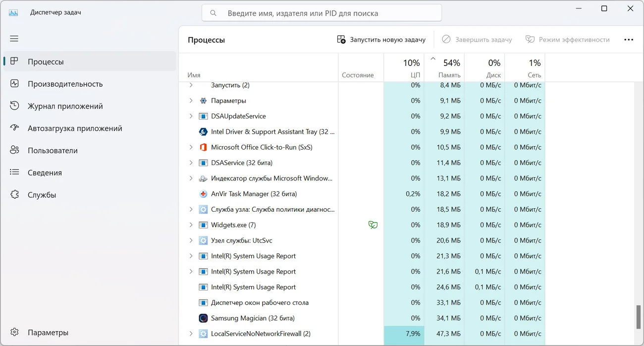The height and width of the screenshot is (346, 644).
Task: Focus the name, publisher or PID search field
Action: click(x=322, y=13)
